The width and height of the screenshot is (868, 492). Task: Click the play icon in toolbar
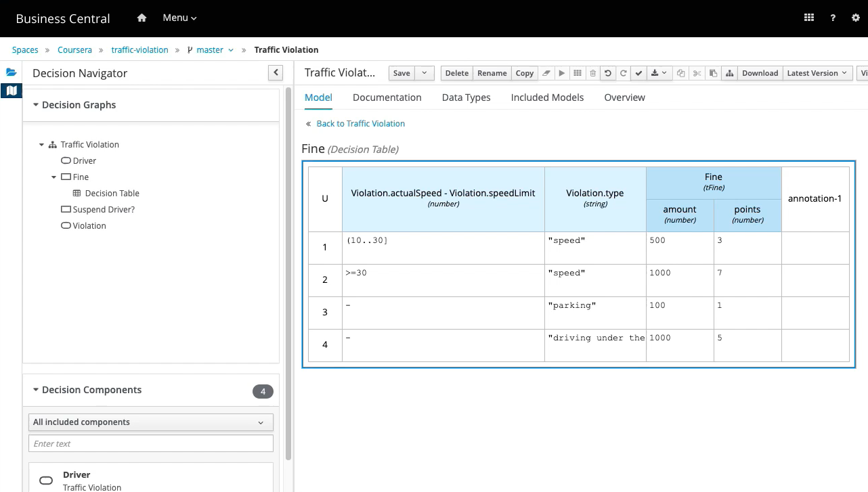(562, 73)
